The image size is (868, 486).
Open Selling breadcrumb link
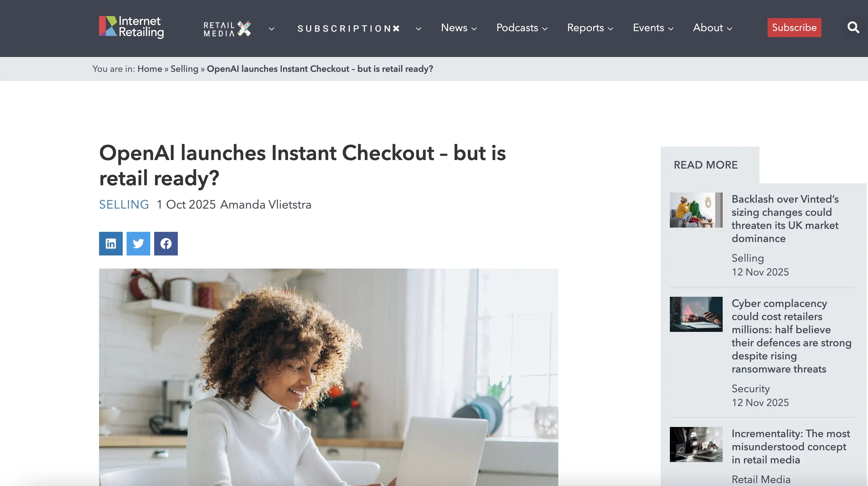click(184, 69)
